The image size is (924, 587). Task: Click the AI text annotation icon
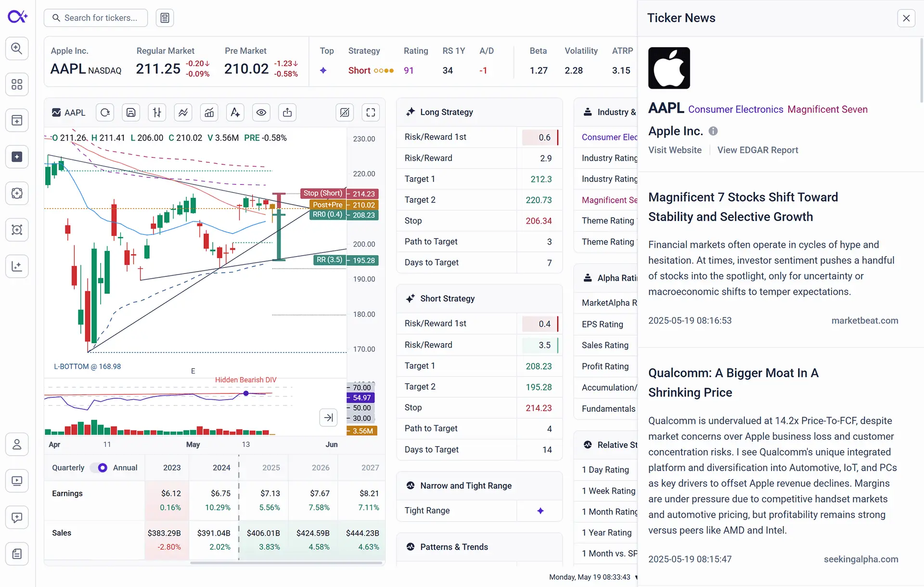[x=235, y=112]
